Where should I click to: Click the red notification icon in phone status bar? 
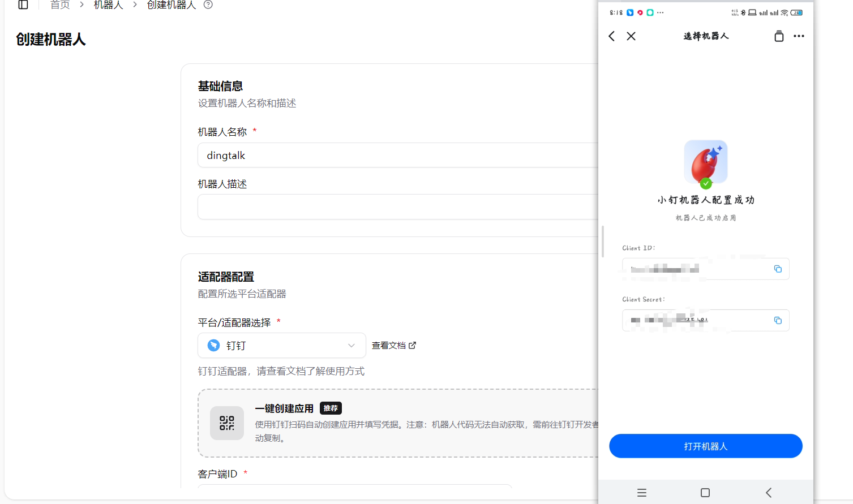coord(640,12)
